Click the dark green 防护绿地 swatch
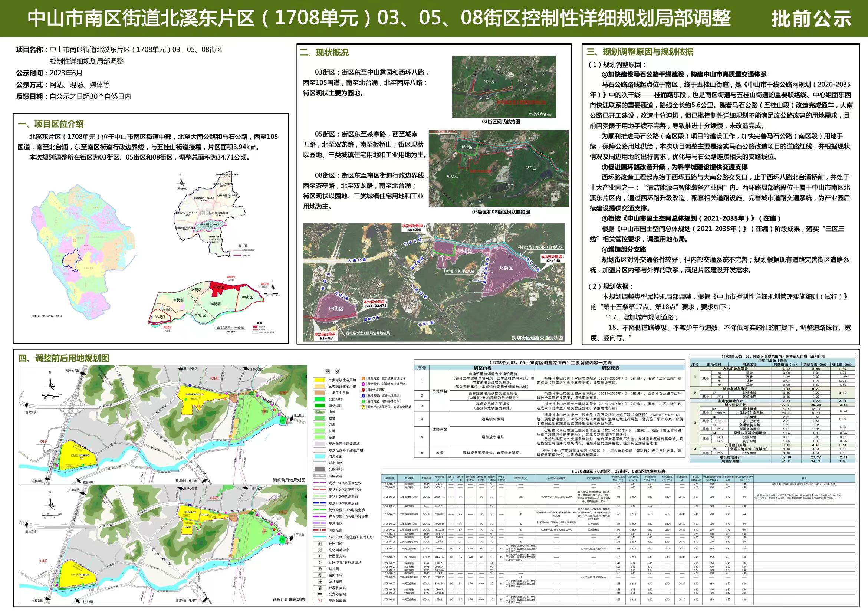 320,405
